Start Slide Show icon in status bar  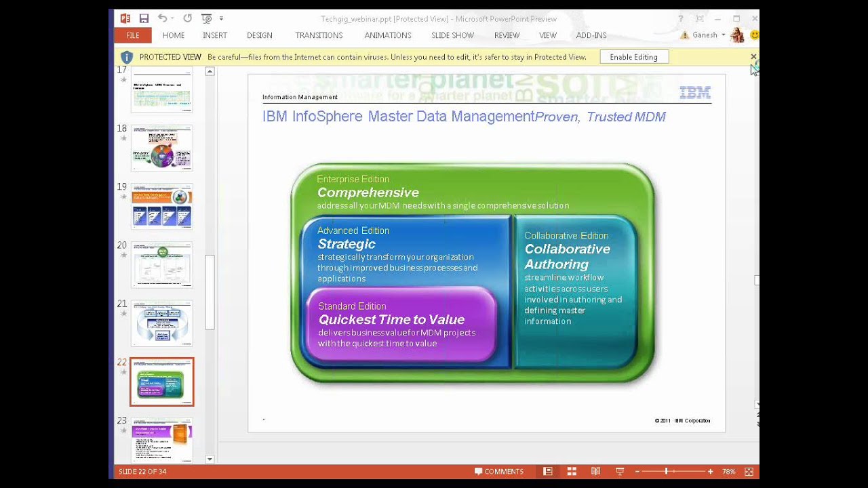(x=619, y=471)
